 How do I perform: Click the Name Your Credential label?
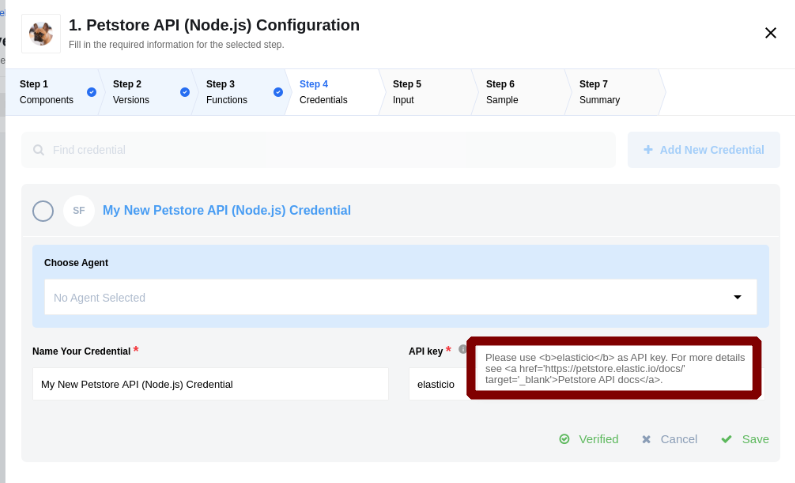click(x=81, y=351)
